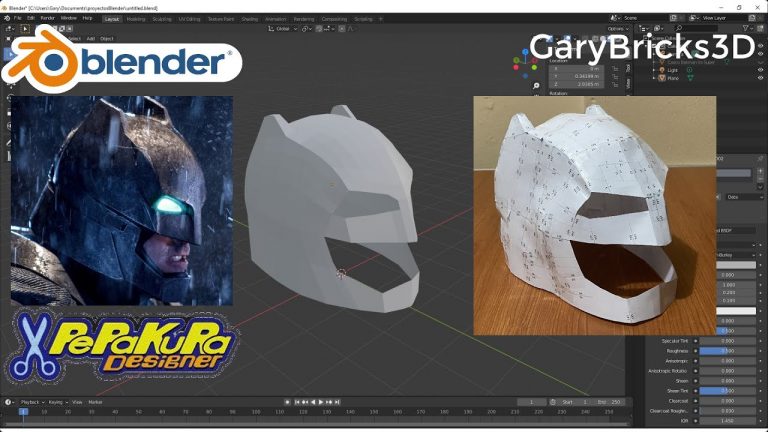Edit the Location X value field
The height and width of the screenshot is (432, 768).
(x=576, y=69)
